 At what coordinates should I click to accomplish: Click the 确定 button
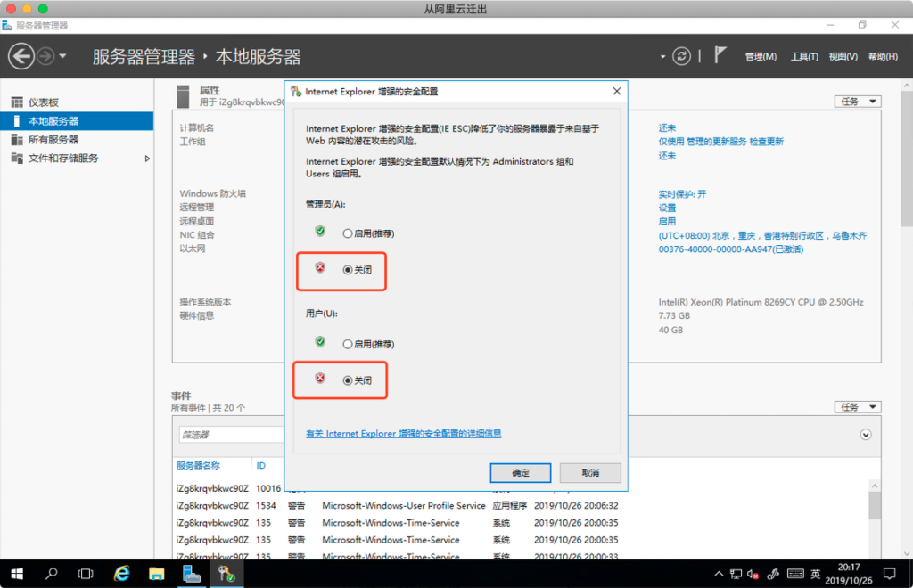(x=521, y=473)
